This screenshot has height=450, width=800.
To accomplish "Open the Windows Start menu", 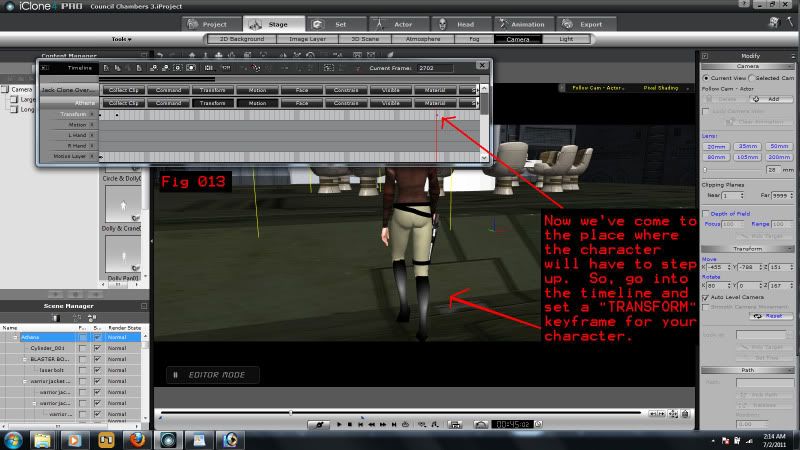I will pyautogui.click(x=13, y=440).
